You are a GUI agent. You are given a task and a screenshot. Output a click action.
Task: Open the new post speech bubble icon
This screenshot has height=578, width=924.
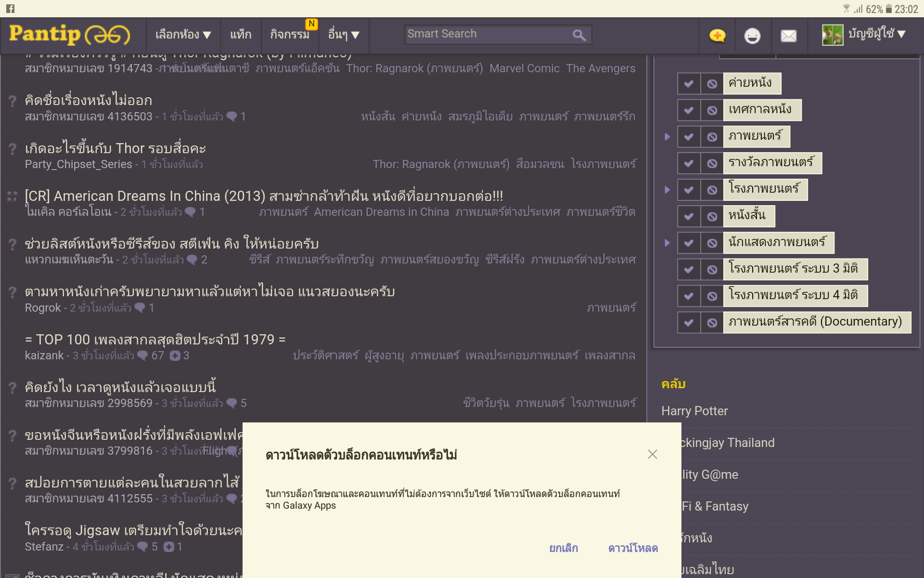click(717, 36)
